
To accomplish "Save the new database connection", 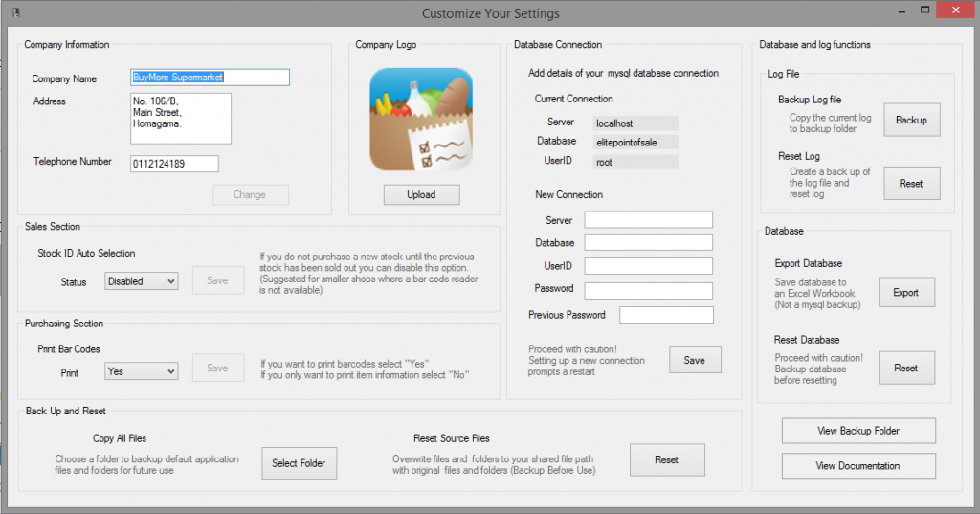I will 694,360.
